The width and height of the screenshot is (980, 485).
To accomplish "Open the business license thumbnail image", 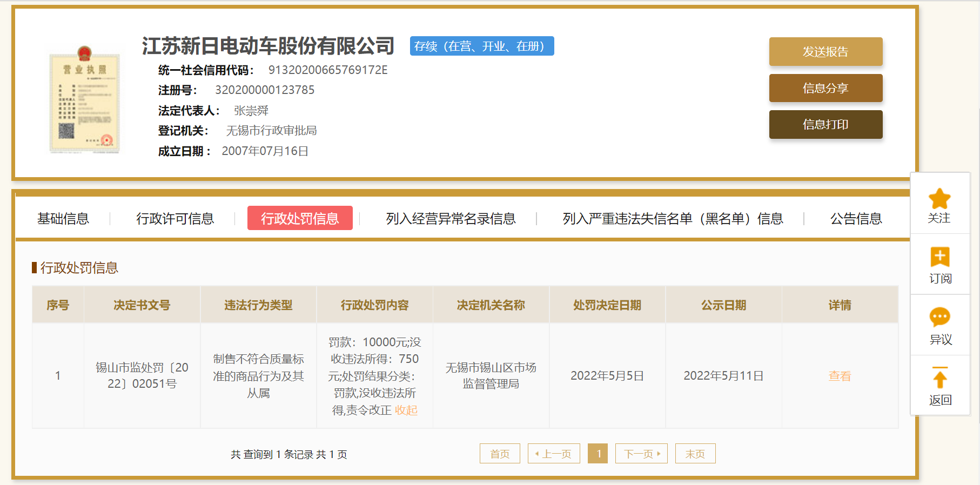I will pos(84,99).
